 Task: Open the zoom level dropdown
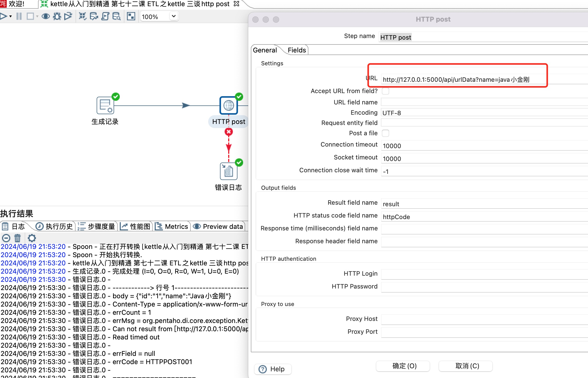pyautogui.click(x=174, y=16)
